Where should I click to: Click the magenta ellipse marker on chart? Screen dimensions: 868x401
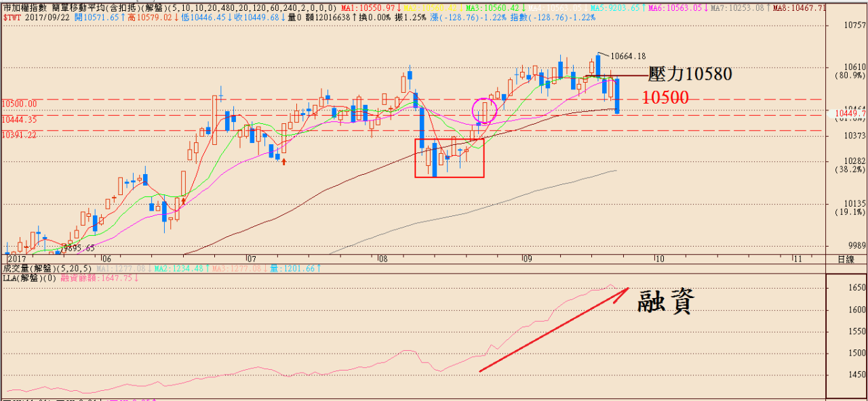[x=484, y=109]
